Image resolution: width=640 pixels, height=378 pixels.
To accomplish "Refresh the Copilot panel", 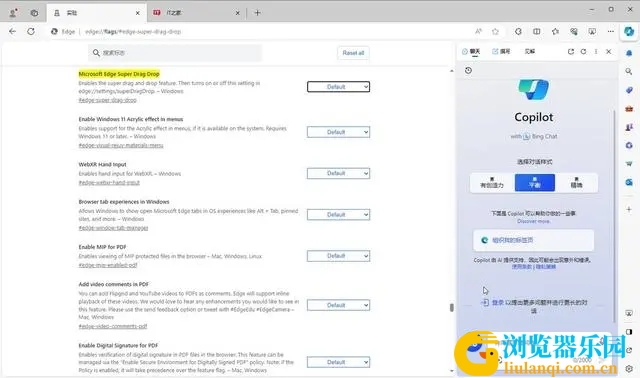I will pyautogui.click(x=583, y=51).
